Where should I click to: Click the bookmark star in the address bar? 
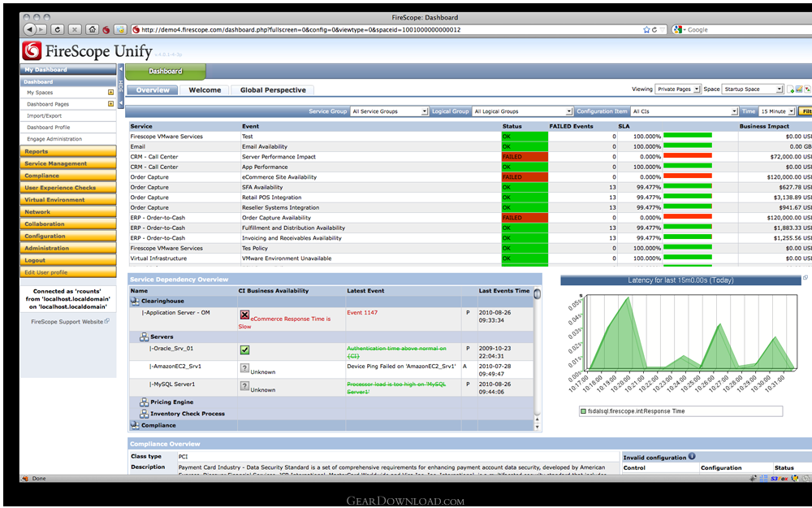[646, 30]
